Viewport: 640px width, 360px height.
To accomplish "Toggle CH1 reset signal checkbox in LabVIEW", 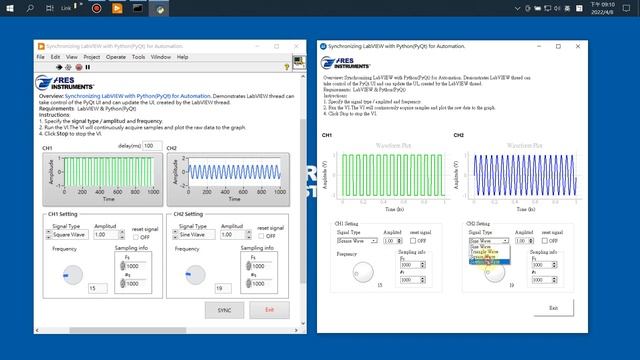I will click(136, 237).
